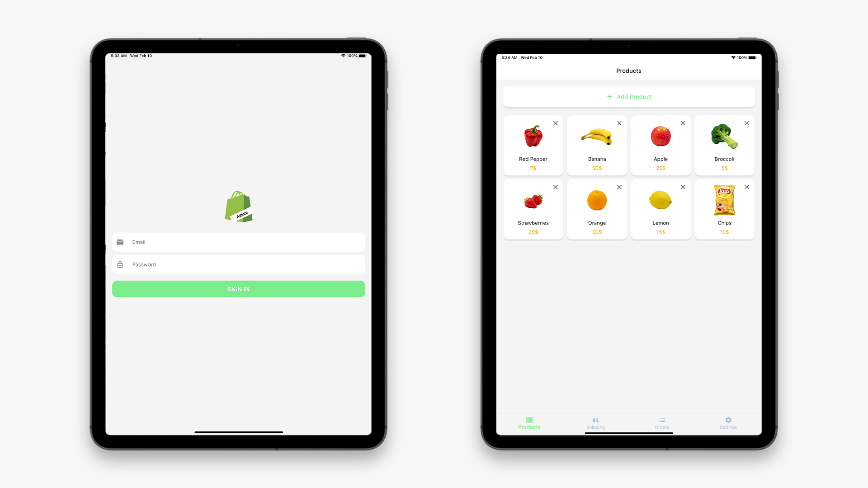Remove Red Pepper product with X icon
The height and width of the screenshot is (488, 868).
(555, 123)
